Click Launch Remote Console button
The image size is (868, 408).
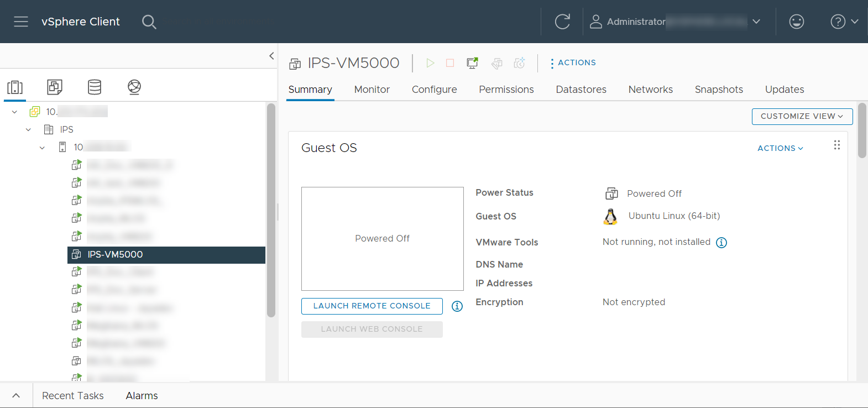[372, 306]
